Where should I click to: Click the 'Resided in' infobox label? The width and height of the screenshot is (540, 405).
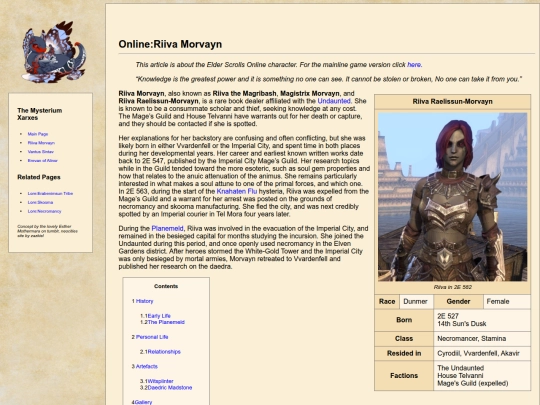(404, 354)
